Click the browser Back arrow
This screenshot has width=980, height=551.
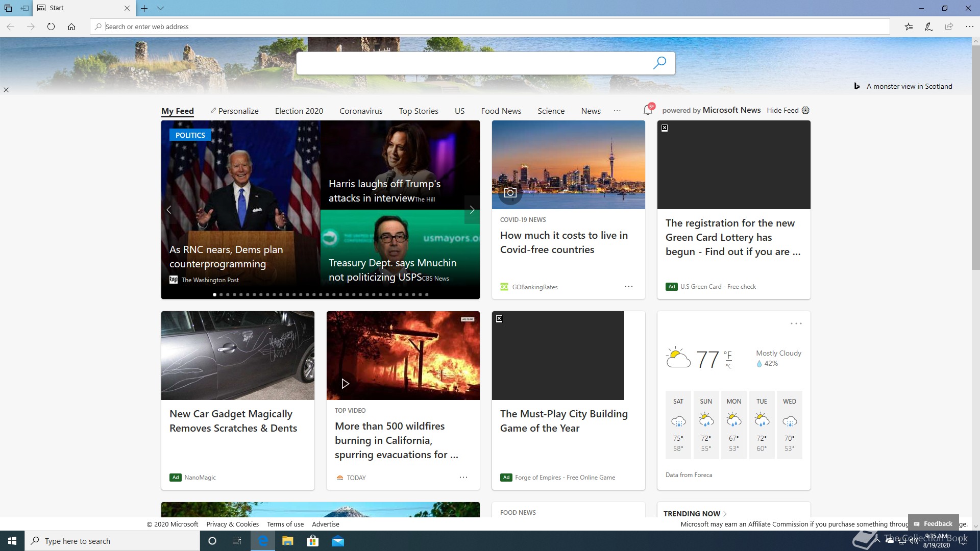10,27
